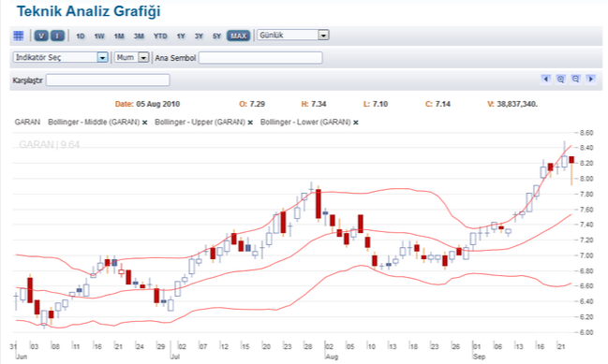Zoom out with the minus magnifier icon
Image resolution: width=608 pixels, height=364 pixels.
click(x=575, y=79)
